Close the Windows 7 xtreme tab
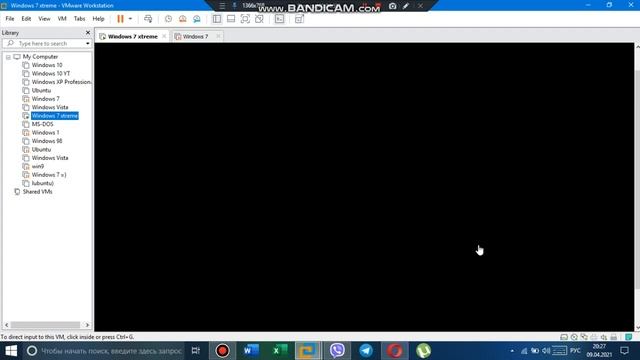The height and width of the screenshot is (360, 640). point(164,36)
